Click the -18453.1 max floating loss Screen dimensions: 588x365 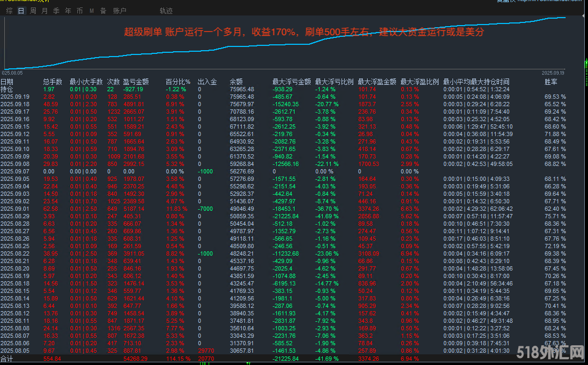coord(284,209)
